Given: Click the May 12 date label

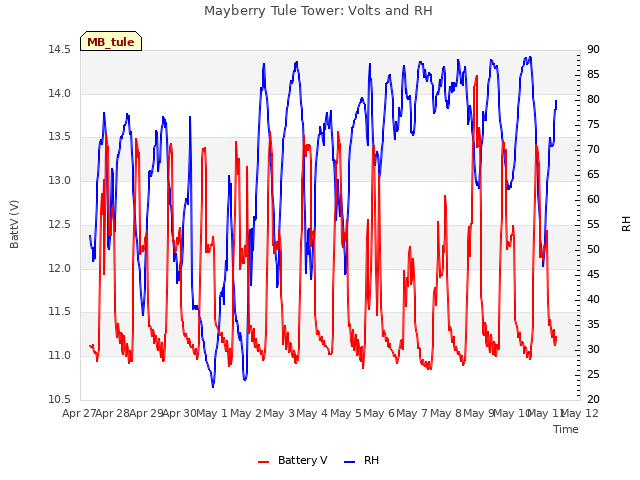Looking at the screenshot, I should (580, 413).
